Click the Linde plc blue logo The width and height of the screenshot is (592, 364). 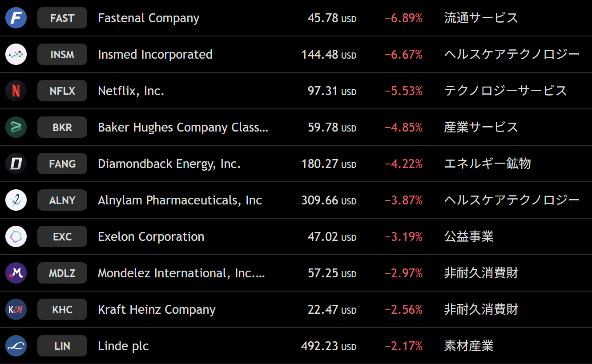pyautogui.click(x=16, y=346)
